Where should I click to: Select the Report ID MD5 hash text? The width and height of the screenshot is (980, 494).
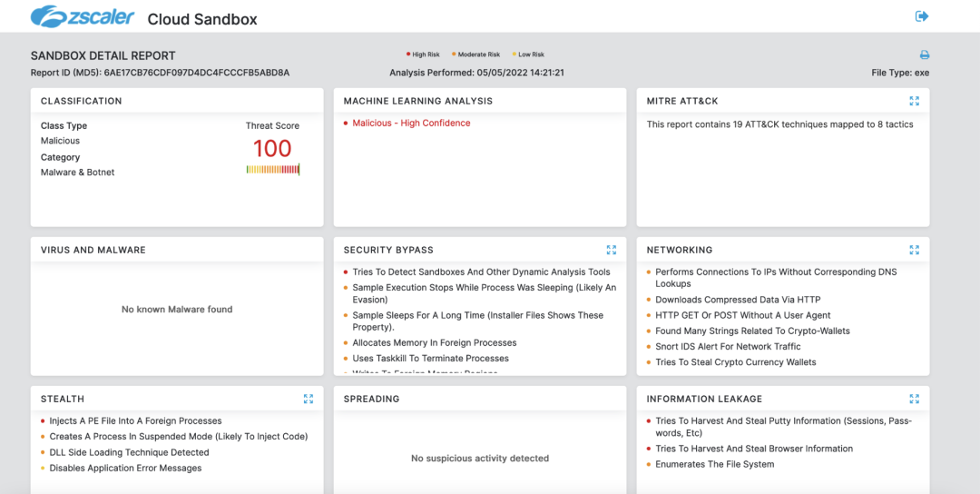click(x=196, y=73)
